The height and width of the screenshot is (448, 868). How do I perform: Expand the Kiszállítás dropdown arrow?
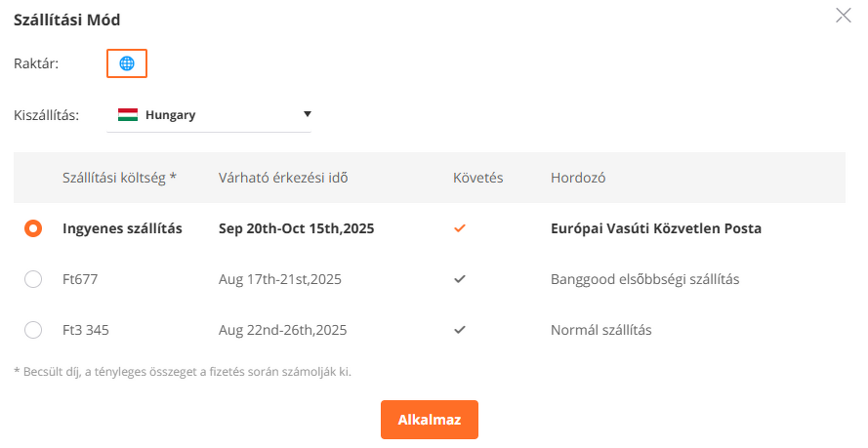[x=307, y=113]
